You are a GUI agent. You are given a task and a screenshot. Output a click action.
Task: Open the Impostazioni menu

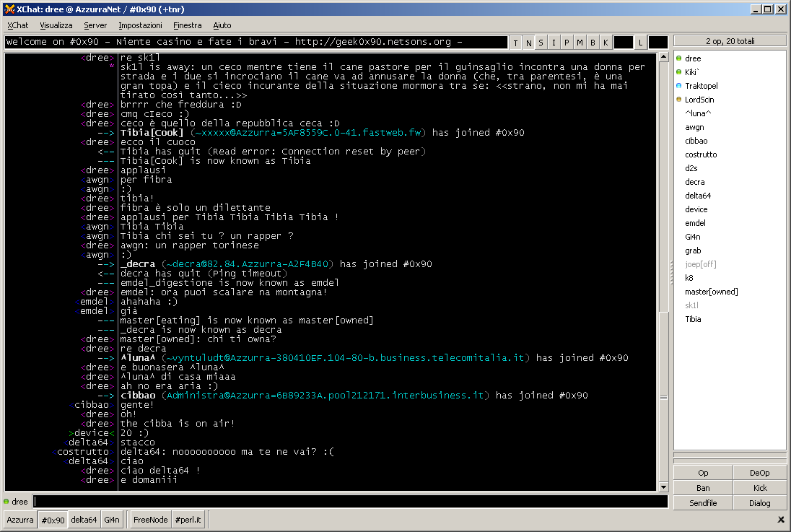pyautogui.click(x=140, y=25)
